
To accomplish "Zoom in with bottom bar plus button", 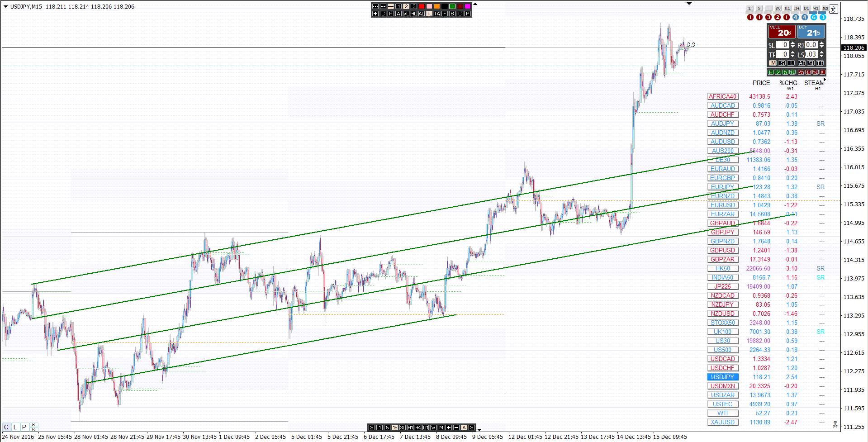I will [449, 428].
